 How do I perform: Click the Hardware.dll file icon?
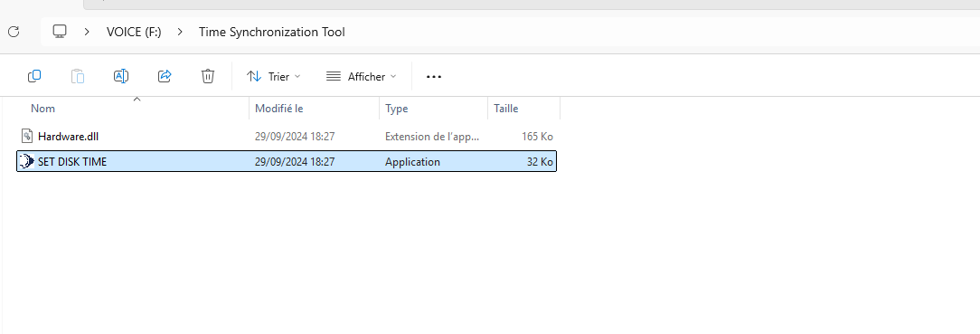[27, 136]
